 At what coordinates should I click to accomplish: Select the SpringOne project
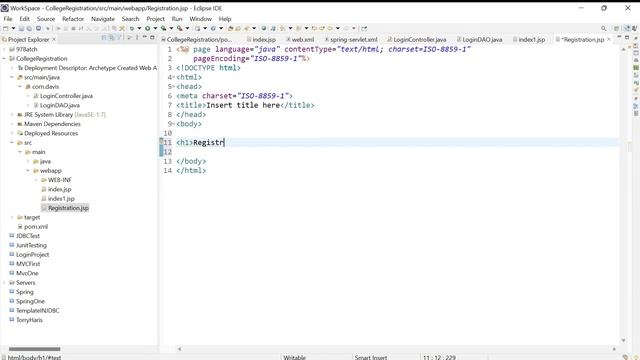[30, 301]
